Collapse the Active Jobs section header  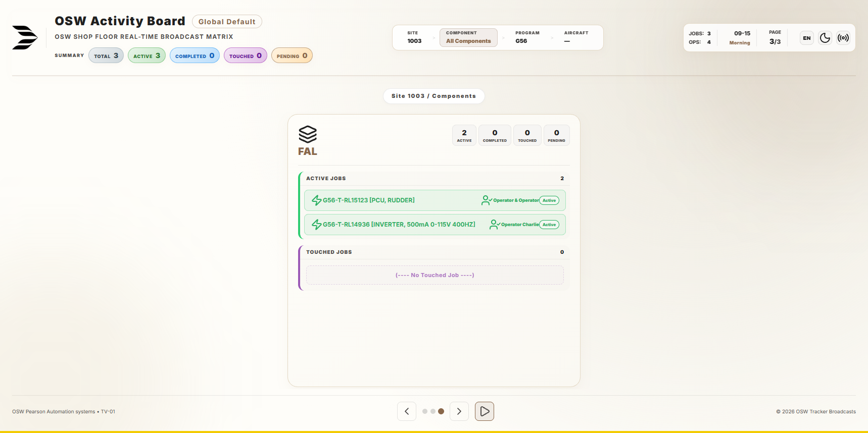pyautogui.click(x=435, y=179)
